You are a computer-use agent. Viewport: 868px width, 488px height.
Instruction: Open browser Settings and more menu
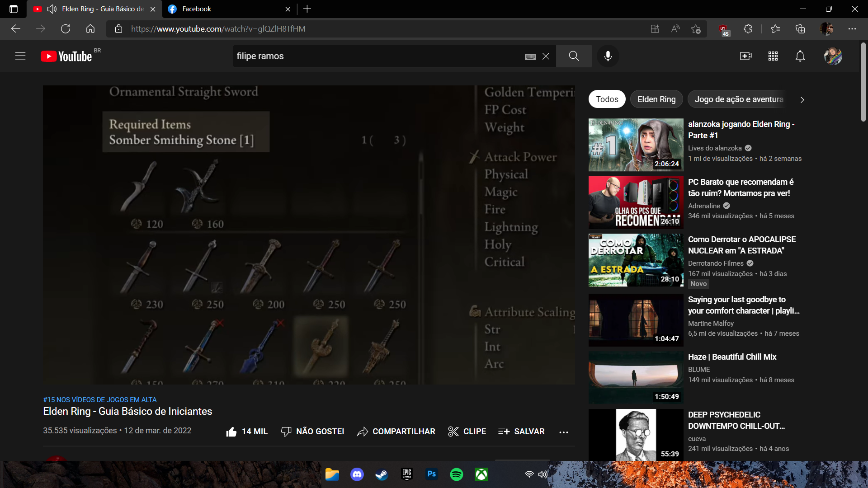click(852, 29)
